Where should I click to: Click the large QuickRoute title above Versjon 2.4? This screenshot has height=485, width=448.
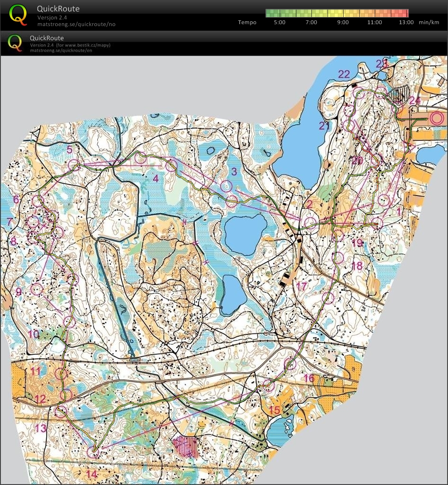58,9
